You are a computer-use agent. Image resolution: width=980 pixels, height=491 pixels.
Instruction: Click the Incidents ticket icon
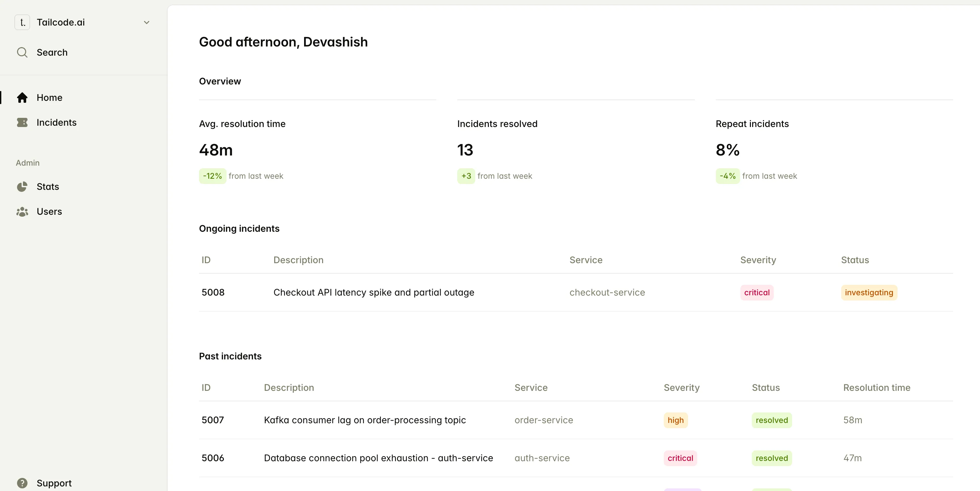[22, 122]
